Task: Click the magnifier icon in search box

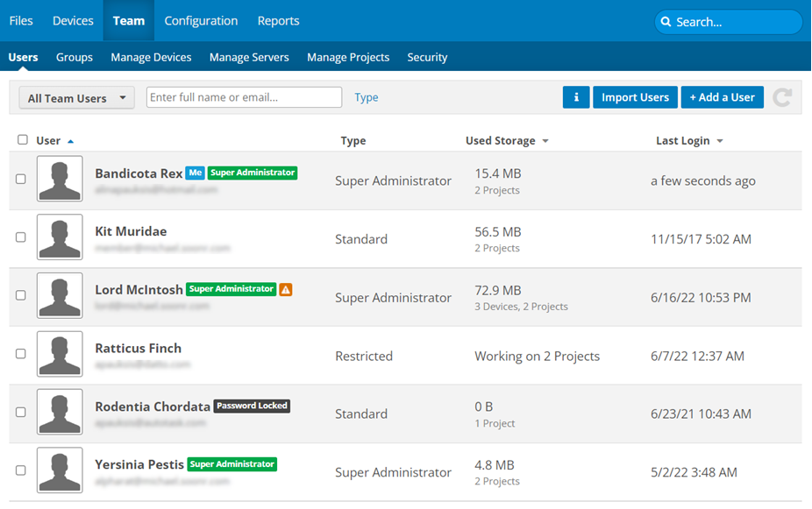Action: pos(666,22)
